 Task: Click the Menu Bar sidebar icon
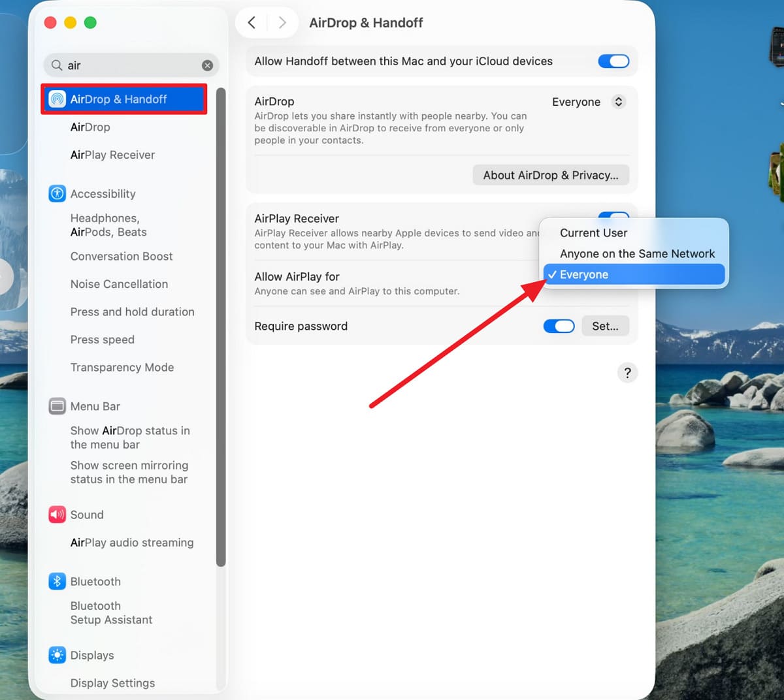click(57, 406)
